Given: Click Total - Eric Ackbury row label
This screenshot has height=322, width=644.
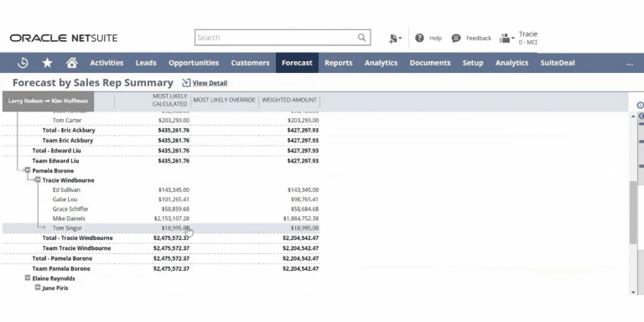Looking at the screenshot, I should coord(69,130).
